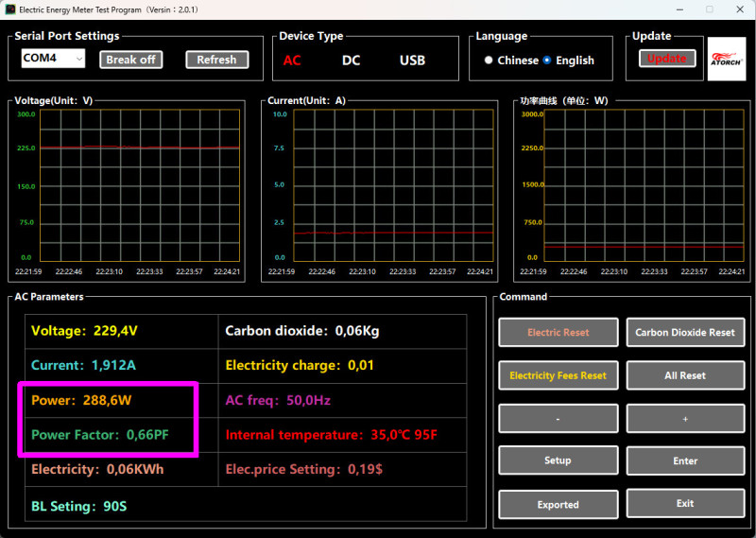Click the app icon in title bar
This screenshot has width=756, height=538.
(x=9, y=9)
